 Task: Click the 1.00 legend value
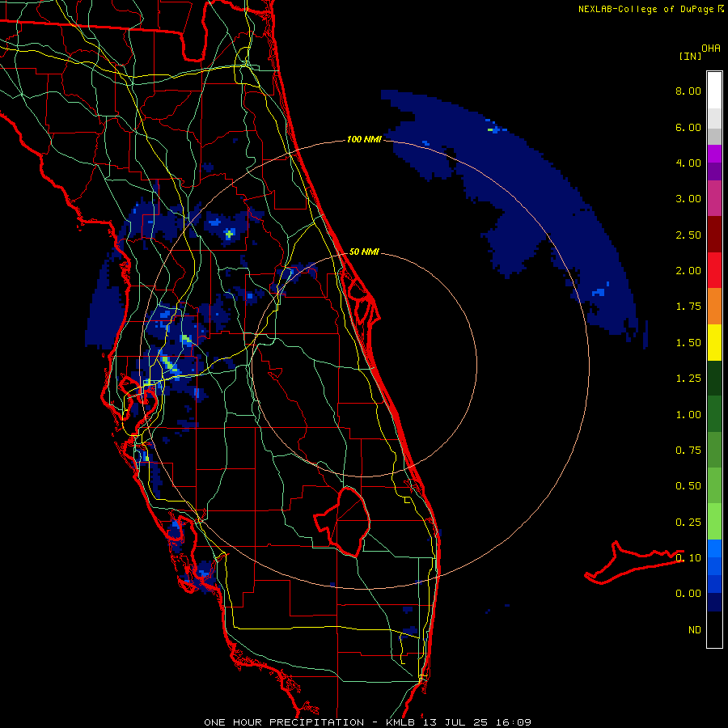click(688, 415)
